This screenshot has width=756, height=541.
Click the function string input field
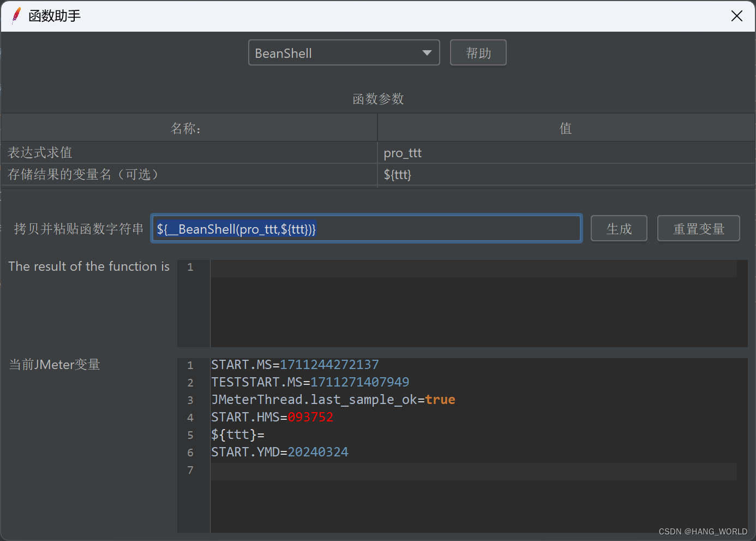pyautogui.click(x=367, y=229)
